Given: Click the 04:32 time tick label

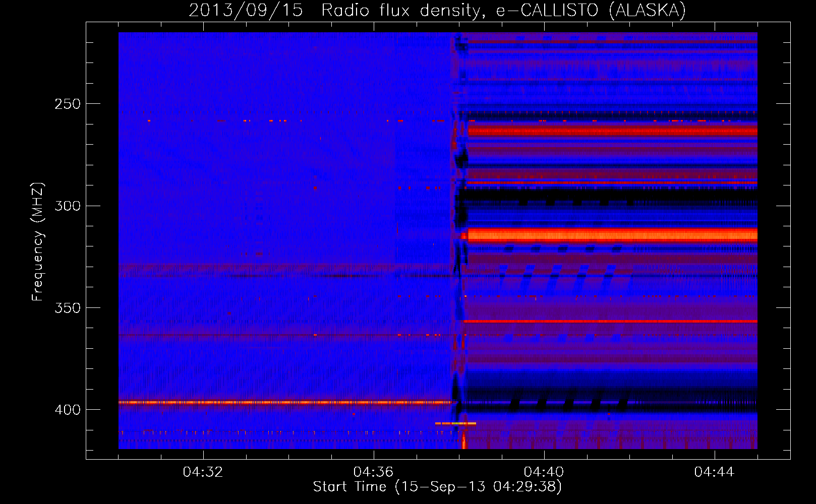Looking at the screenshot, I should tap(203, 472).
